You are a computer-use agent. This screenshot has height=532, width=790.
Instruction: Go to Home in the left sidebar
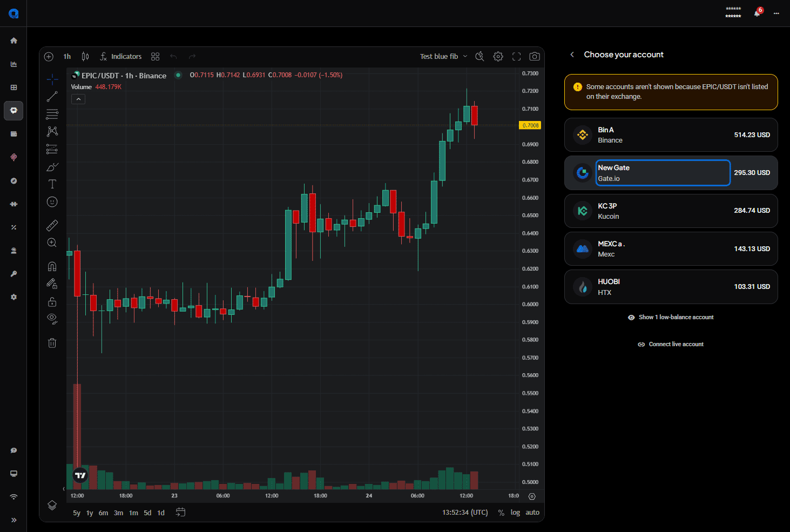pyautogui.click(x=13, y=41)
